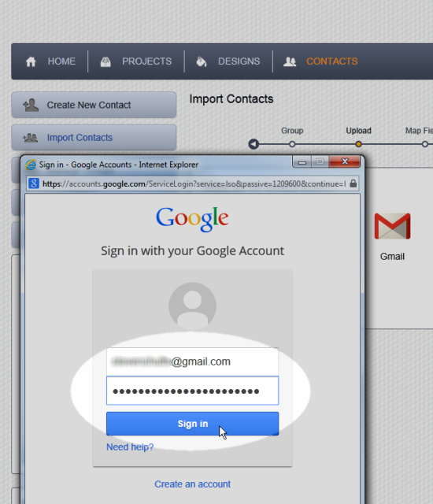Select the CONTACTS navigation item
Viewport: 433px width, 504px height.
point(331,61)
